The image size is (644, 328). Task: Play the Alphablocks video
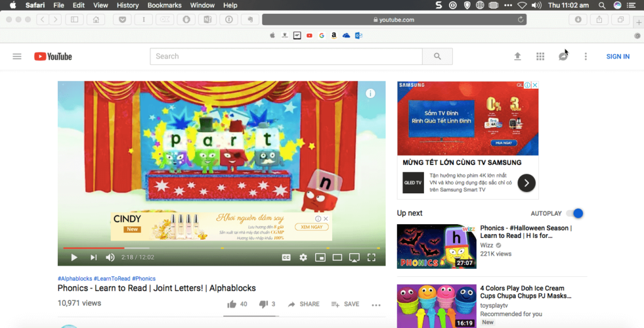74,257
